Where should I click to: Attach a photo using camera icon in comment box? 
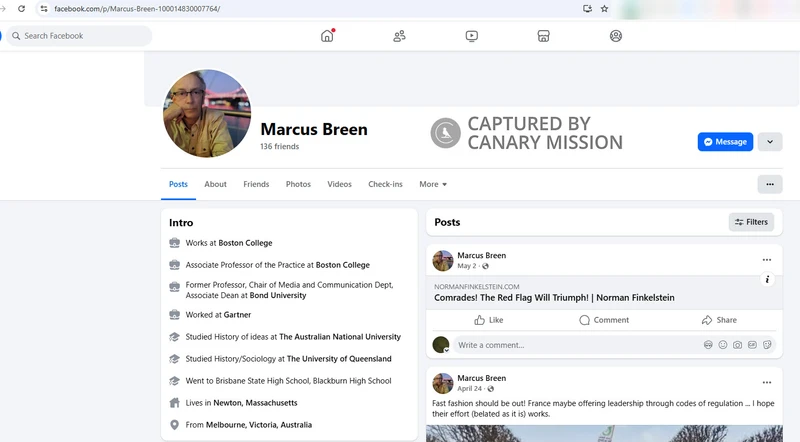tap(738, 345)
